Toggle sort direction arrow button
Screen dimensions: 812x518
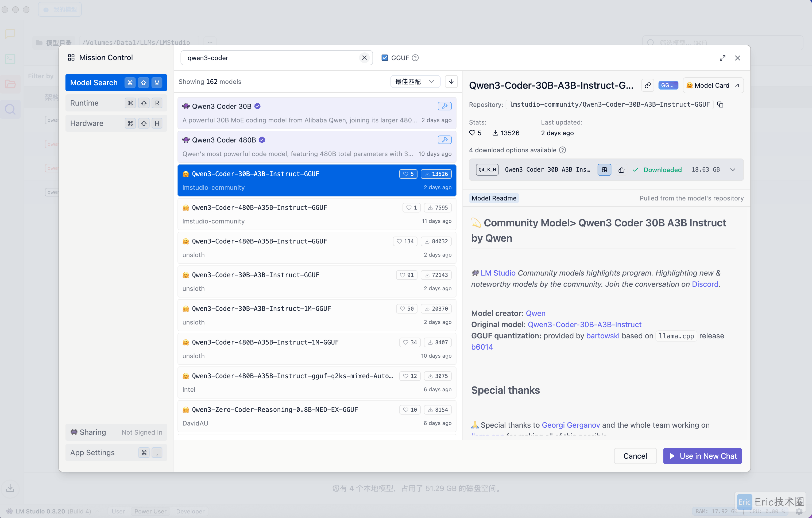pyautogui.click(x=451, y=82)
